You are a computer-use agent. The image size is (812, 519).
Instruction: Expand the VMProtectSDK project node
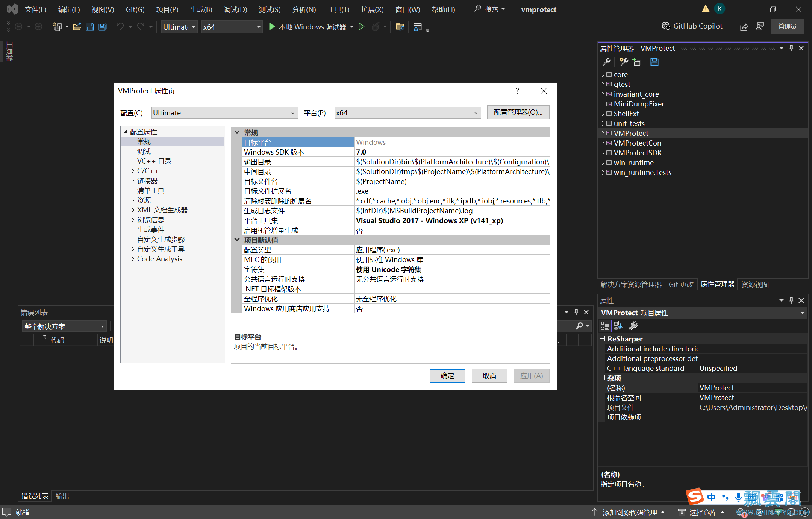point(603,153)
